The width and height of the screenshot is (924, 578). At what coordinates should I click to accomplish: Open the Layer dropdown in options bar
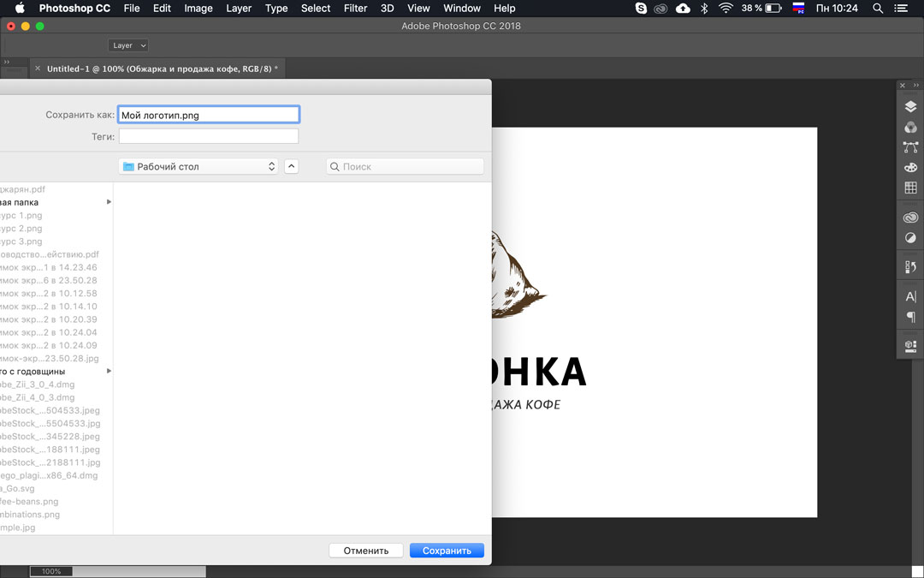point(128,45)
